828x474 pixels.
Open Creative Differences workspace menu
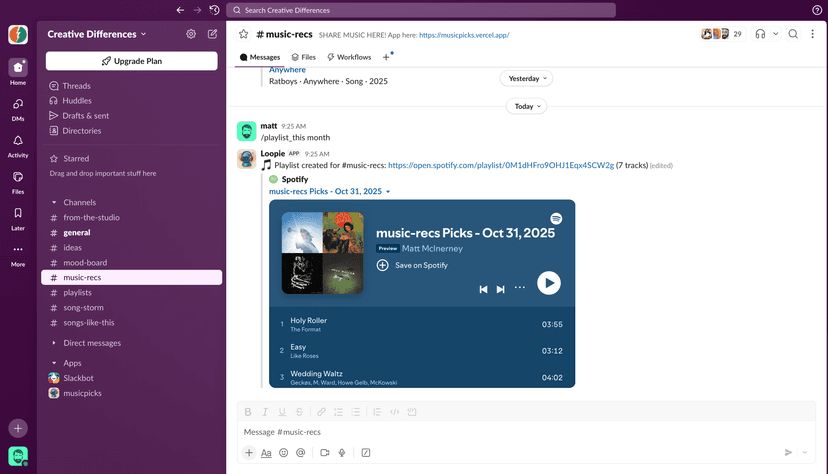pyautogui.click(x=96, y=34)
